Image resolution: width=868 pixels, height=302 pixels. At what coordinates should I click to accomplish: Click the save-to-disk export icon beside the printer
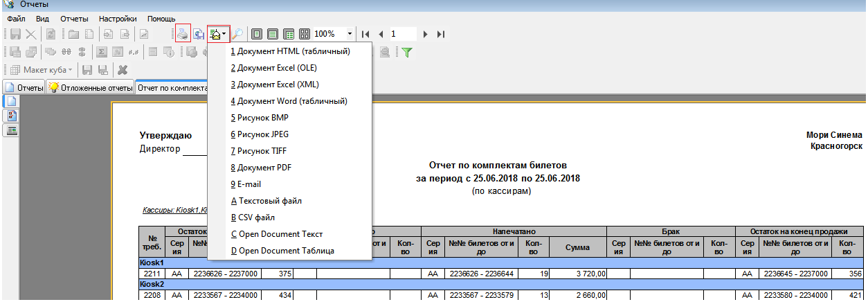coord(199,33)
